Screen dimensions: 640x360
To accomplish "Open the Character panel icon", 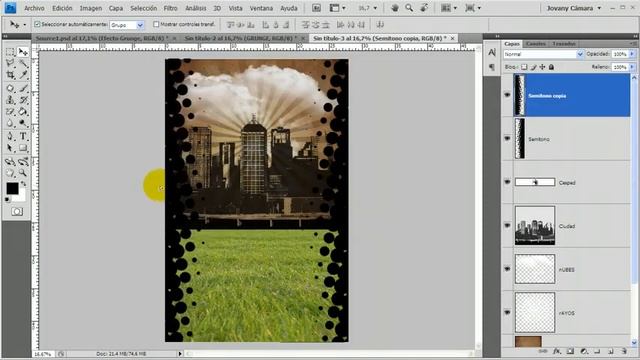I will click(492, 52).
